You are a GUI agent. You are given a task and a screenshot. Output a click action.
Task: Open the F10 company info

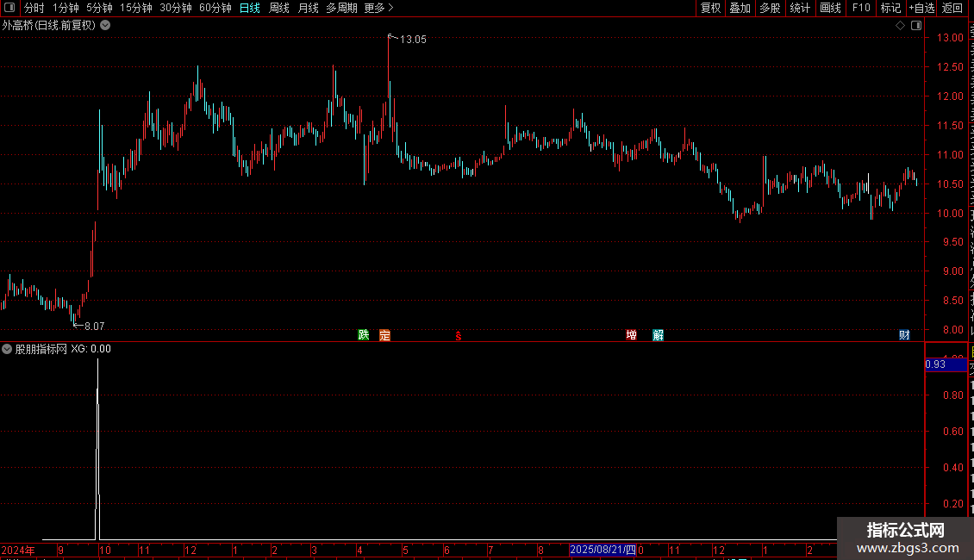coord(861,8)
